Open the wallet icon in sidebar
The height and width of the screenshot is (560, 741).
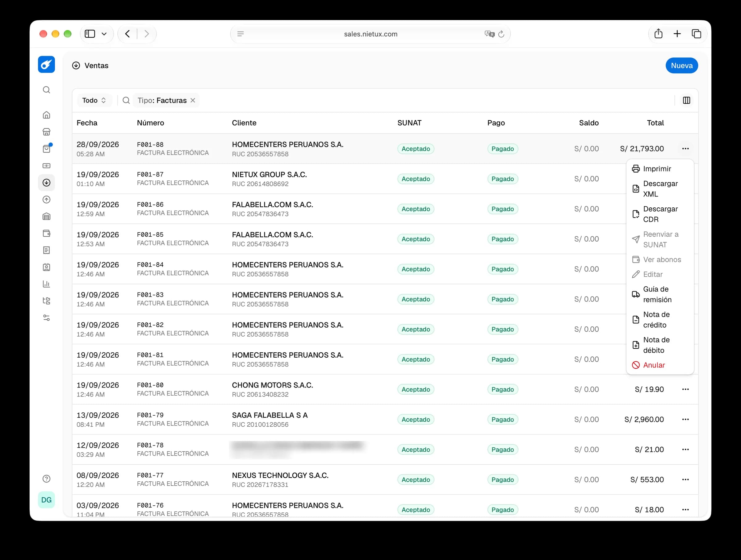pos(47,233)
